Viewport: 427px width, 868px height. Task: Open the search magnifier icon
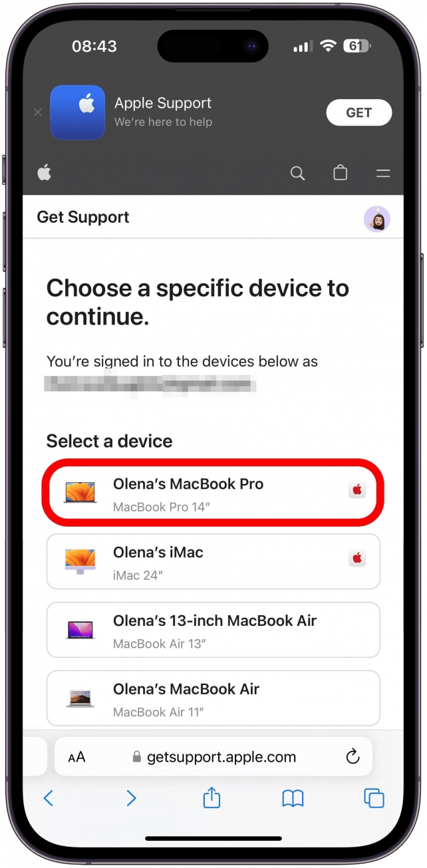click(x=298, y=174)
